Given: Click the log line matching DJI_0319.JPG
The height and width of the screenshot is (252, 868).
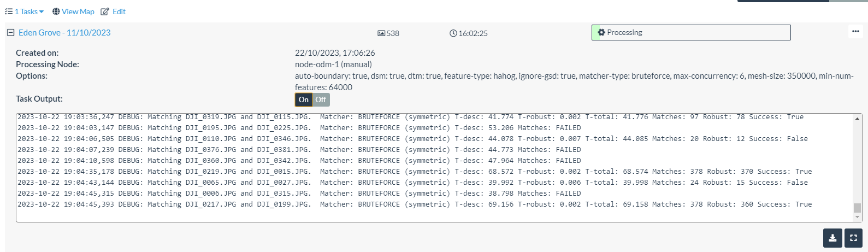Looking at the screenshot, I should click(x=410, y=117).
